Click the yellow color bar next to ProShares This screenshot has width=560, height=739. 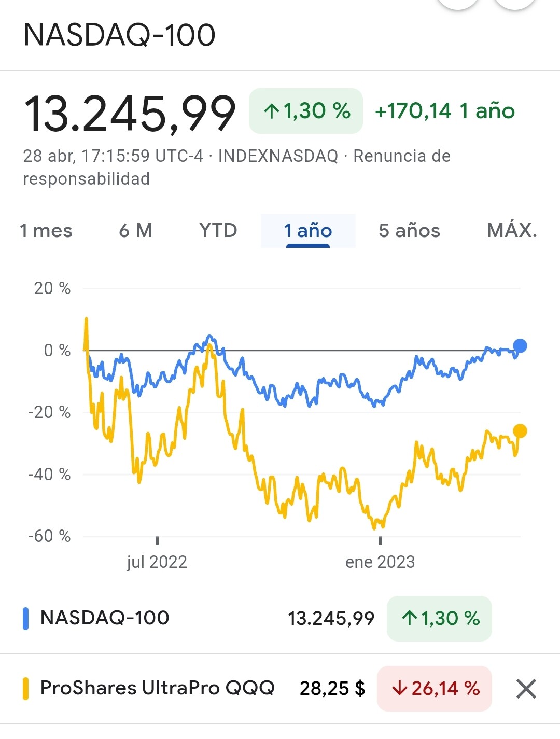(25, 689)
